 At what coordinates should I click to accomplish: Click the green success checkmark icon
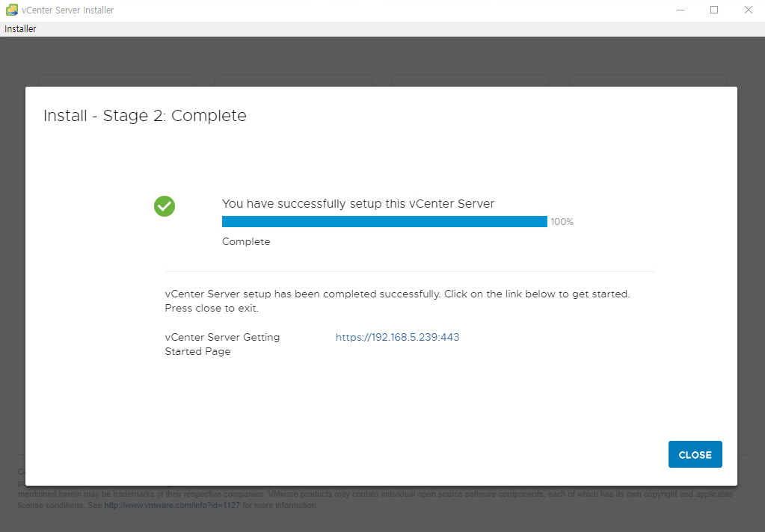pos(165,206)
